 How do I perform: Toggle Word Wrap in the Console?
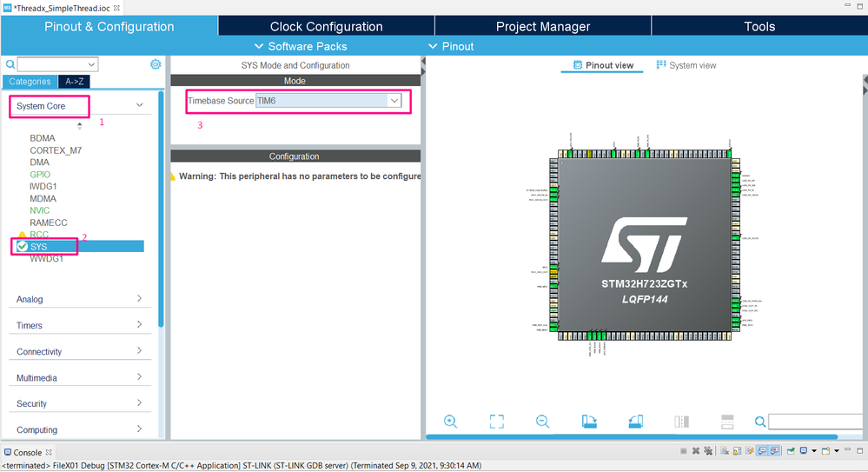click(750, 451)
